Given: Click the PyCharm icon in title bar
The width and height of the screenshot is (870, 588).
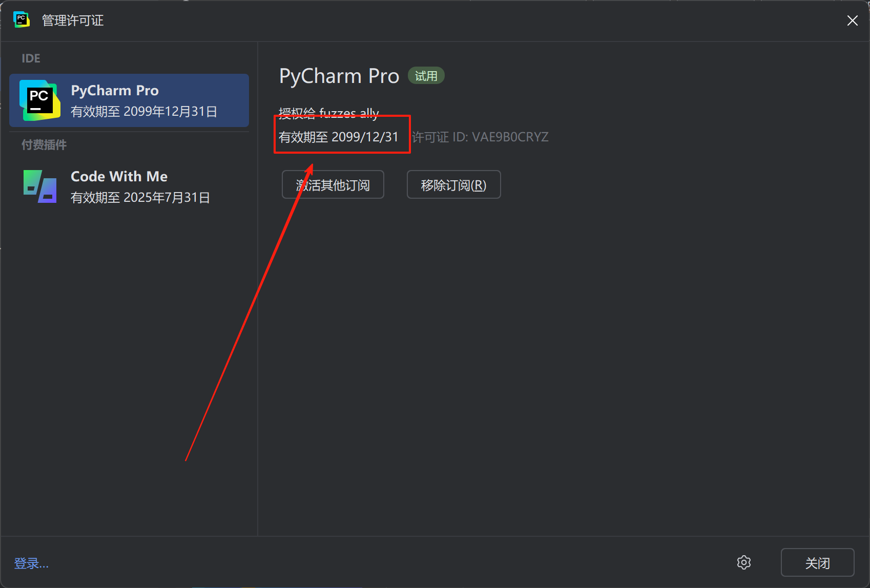Looking at the screenshot, I should point(21,20).
